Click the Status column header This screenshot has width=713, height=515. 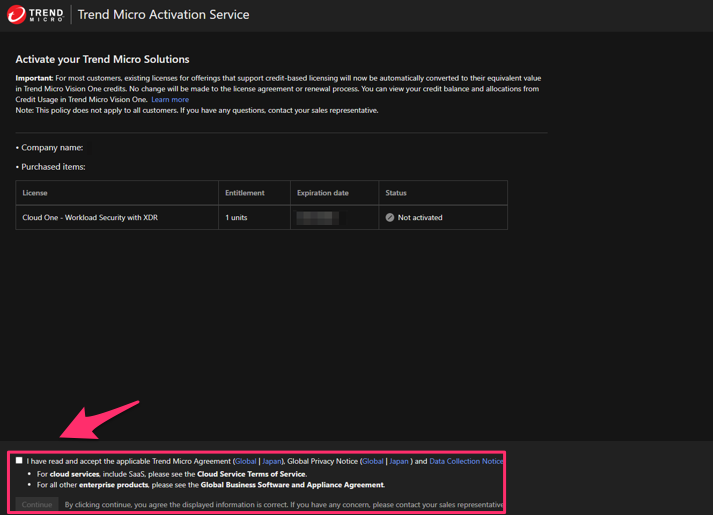396,193
